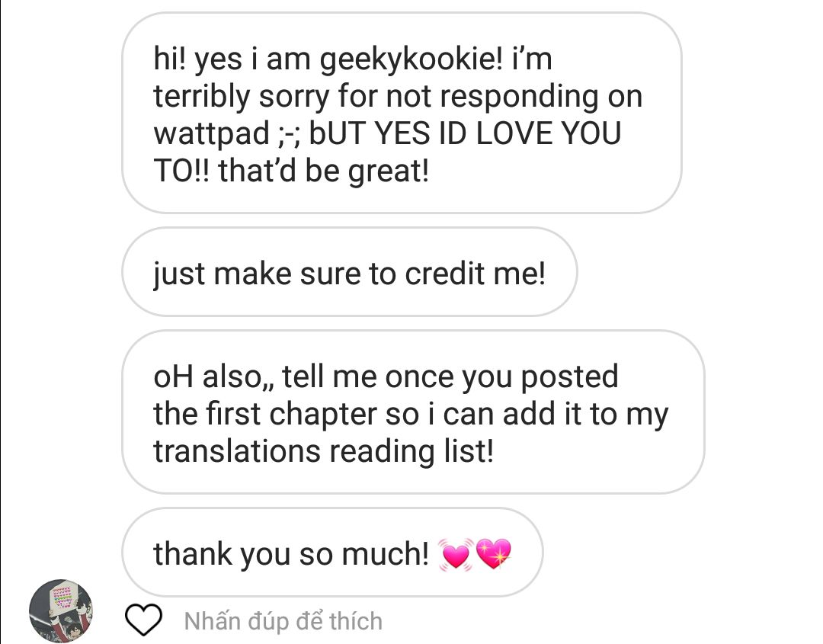This screenshot has width=823, height=644.
Task: Click the word "wattpad" in first message
Action: point(212,134)
